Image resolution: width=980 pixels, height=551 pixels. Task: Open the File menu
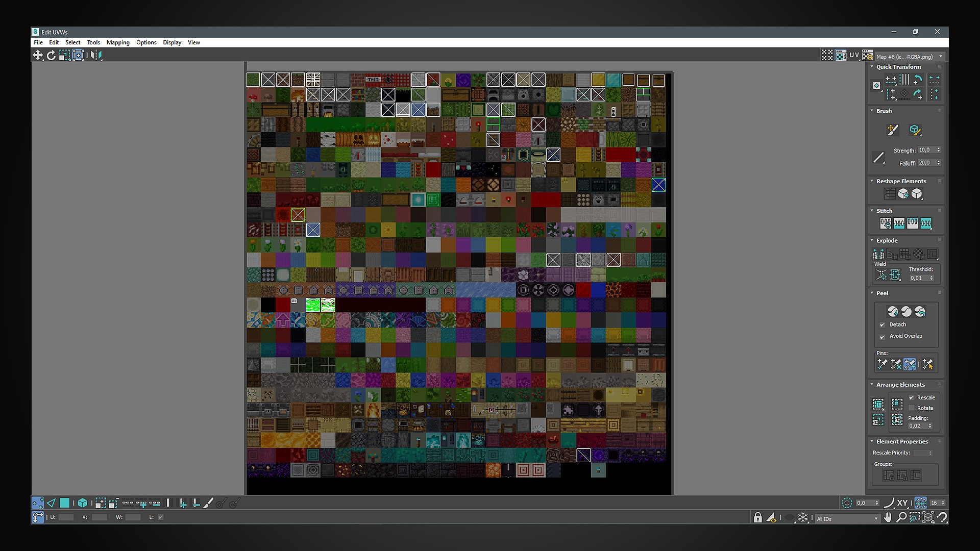(38, 42)
